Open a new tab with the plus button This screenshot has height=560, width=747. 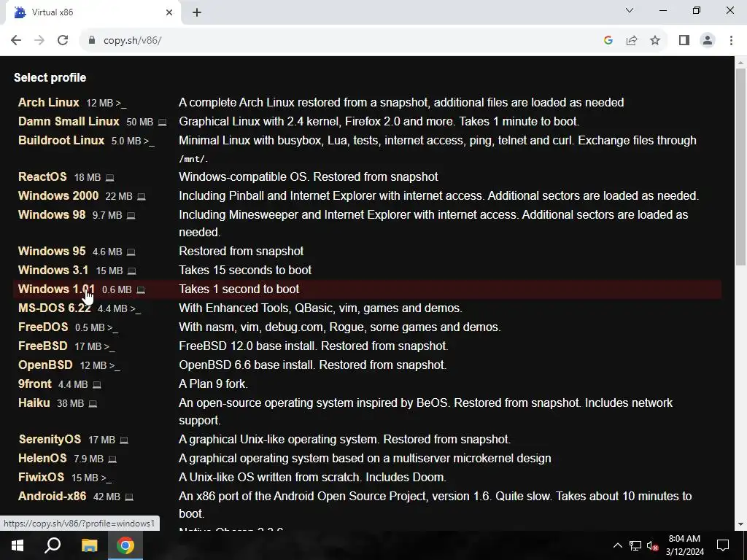(x=197, y=13)
